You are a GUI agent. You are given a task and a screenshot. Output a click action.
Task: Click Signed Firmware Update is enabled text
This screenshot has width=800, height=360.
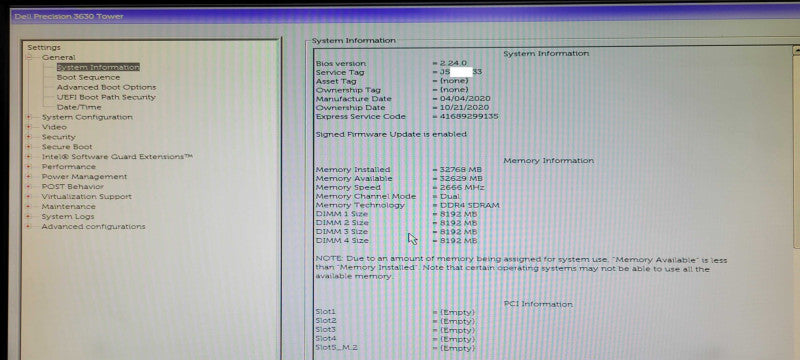[391, 135]
